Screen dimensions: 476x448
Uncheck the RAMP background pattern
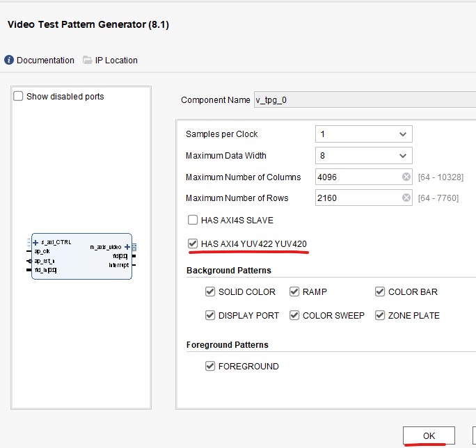point(294,292)
